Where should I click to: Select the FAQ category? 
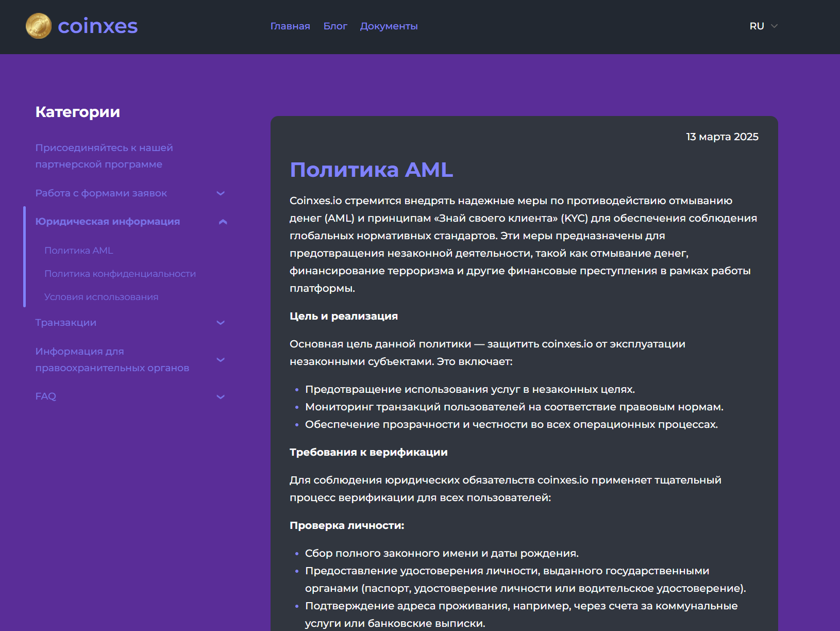pyautogui.click(x=46, y=396)
